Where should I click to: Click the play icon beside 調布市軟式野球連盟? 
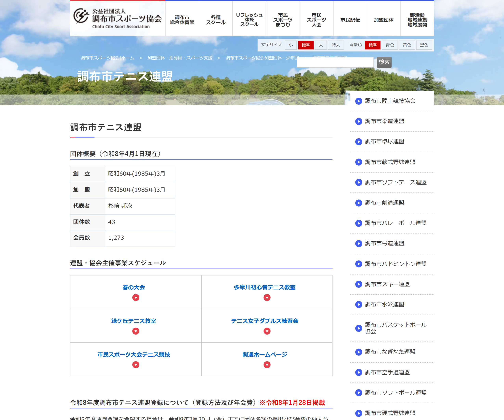click(x=359, y=162)
